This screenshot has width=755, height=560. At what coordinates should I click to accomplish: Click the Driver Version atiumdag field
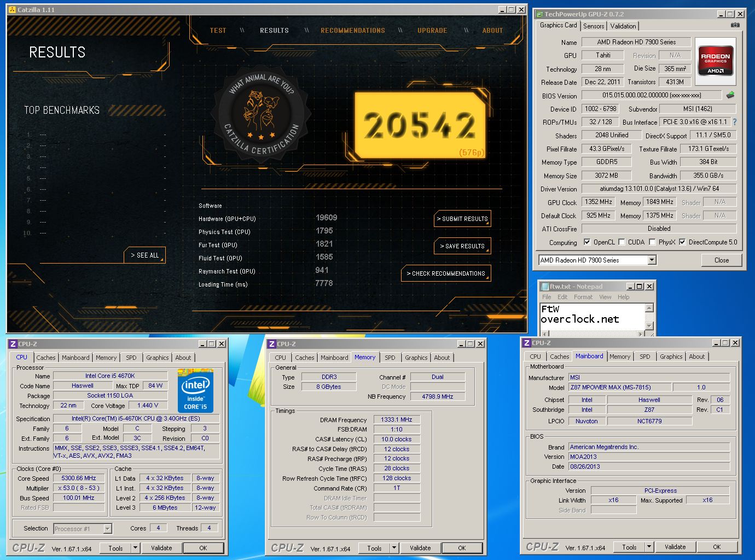[x=659, y=189]
